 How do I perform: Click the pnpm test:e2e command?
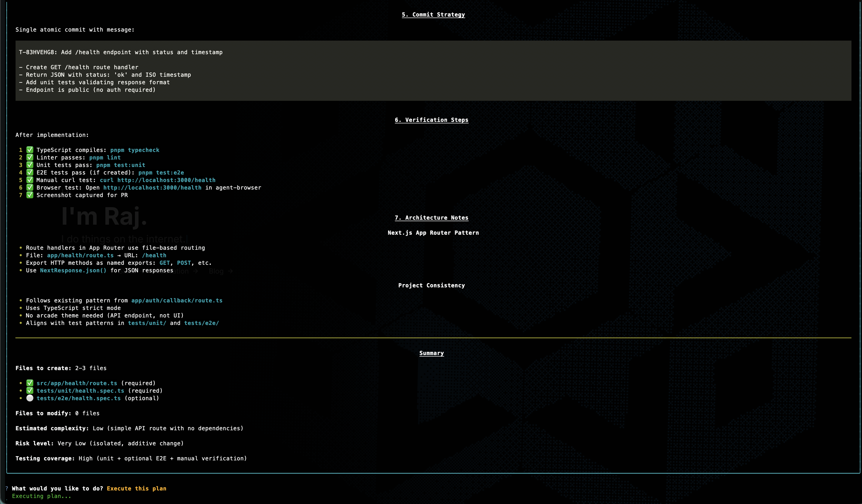(161, 173)
